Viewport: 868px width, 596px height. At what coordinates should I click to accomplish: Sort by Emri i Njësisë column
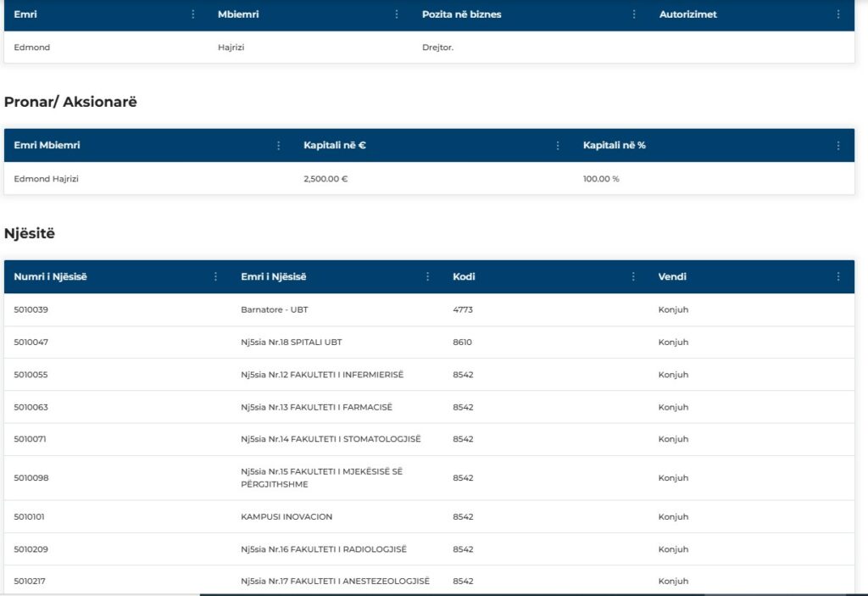tap(274, 276)
